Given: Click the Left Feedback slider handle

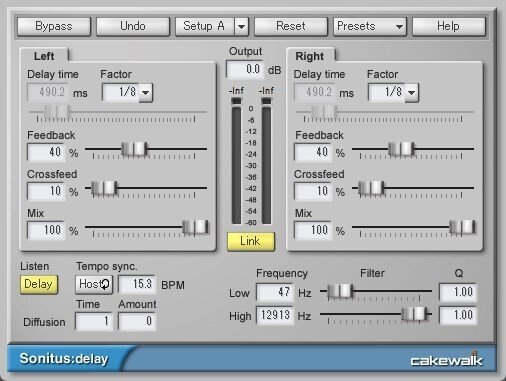Looking at the screenshot, I should click(134, 149).
